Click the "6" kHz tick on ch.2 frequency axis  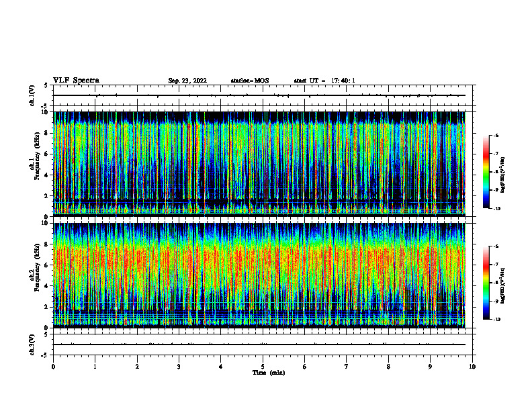pos(47,265)
